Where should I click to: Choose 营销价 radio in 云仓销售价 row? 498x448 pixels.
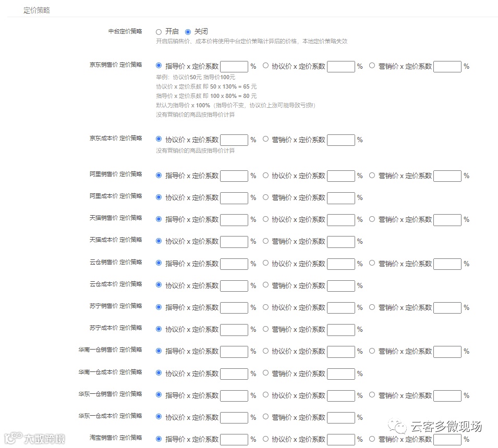(372, 263)
